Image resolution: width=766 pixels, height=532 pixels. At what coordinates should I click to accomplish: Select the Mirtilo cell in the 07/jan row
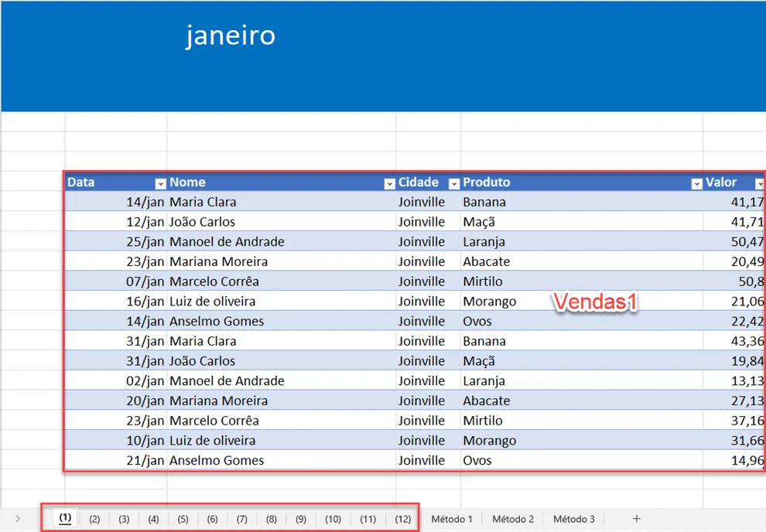(582, 281)
